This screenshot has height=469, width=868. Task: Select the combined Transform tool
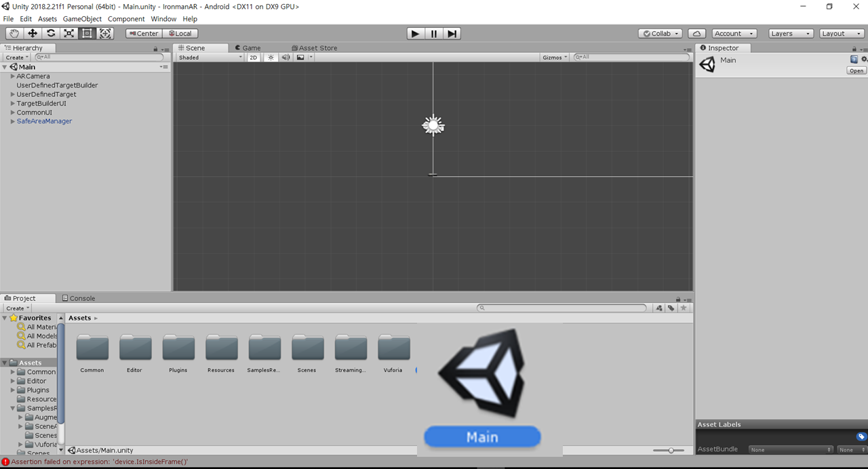pyautogui.click(x=105, y=33)
